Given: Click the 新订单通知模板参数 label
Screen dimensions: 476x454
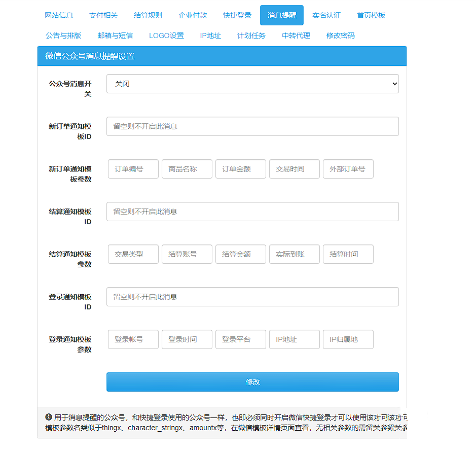Looking at the screenshot, I should coord(70,174).
